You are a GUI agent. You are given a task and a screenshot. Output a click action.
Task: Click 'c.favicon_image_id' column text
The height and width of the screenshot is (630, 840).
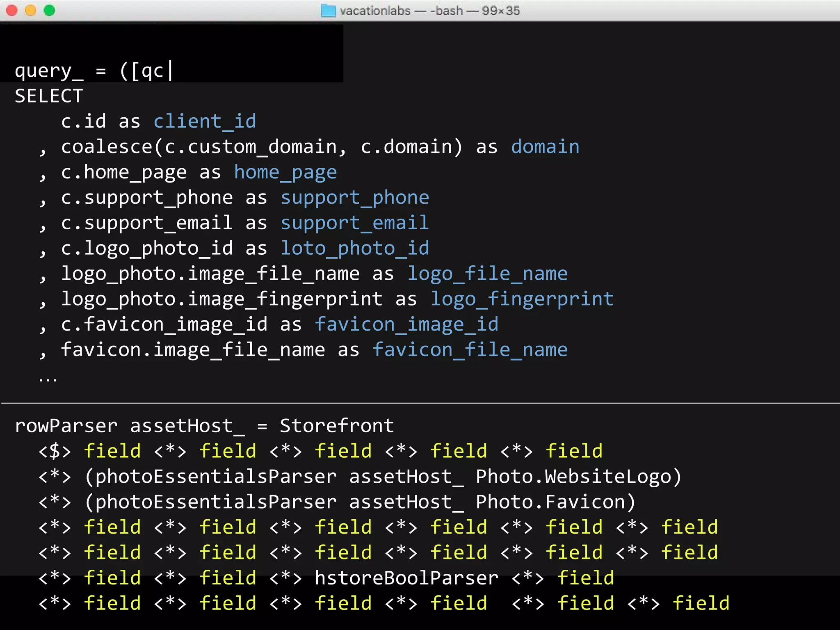164,325
